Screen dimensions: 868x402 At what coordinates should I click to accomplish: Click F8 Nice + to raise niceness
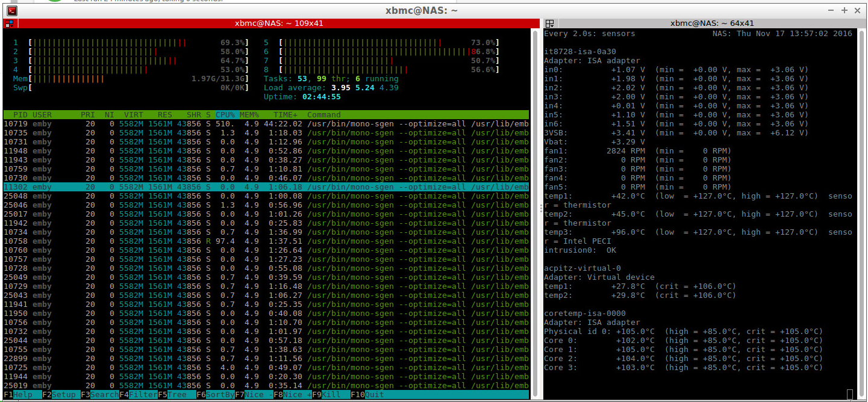[x=293, y=395]
